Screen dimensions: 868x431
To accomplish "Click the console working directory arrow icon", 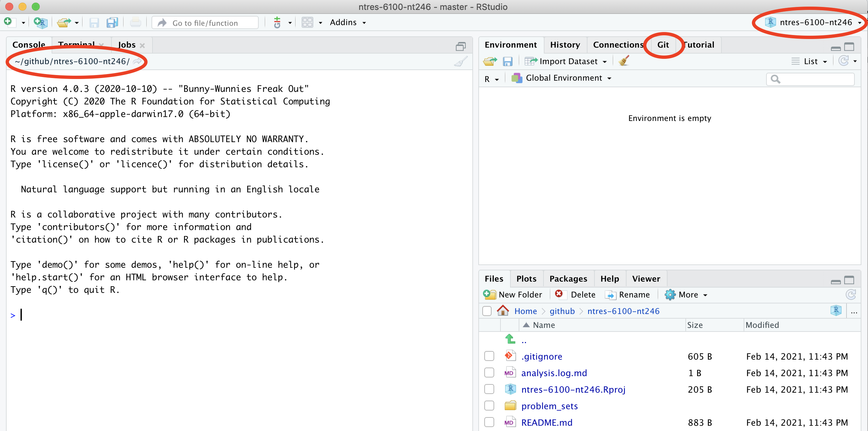I will (x=137, y=61).
